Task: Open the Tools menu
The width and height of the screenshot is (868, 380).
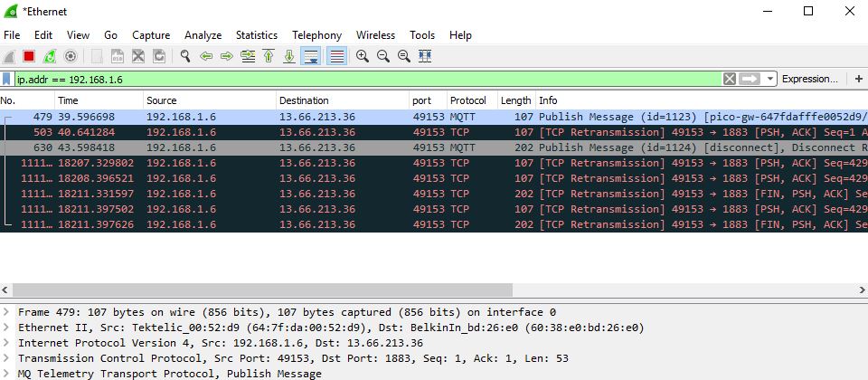Action: pyautogui.click(x=422, y=35)
